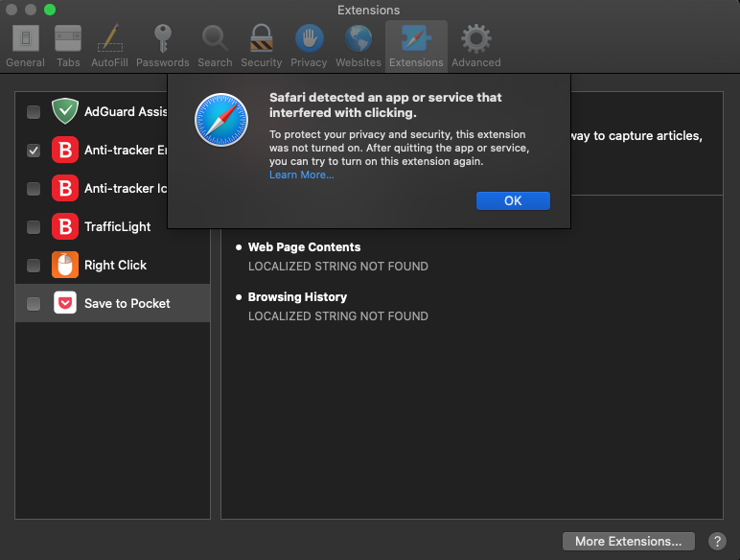Open the Privacy hand icon
Image resolution: width=740 pixels, height=560 pixels.
[309, 37]
